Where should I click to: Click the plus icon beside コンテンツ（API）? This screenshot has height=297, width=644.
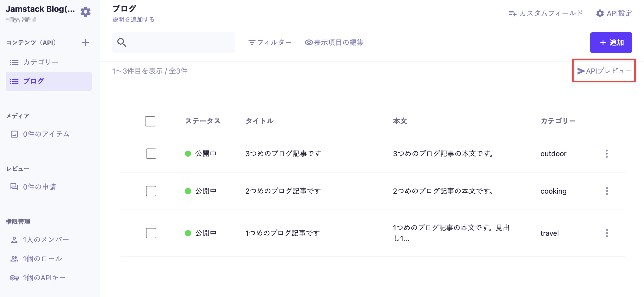click(86, 43)
